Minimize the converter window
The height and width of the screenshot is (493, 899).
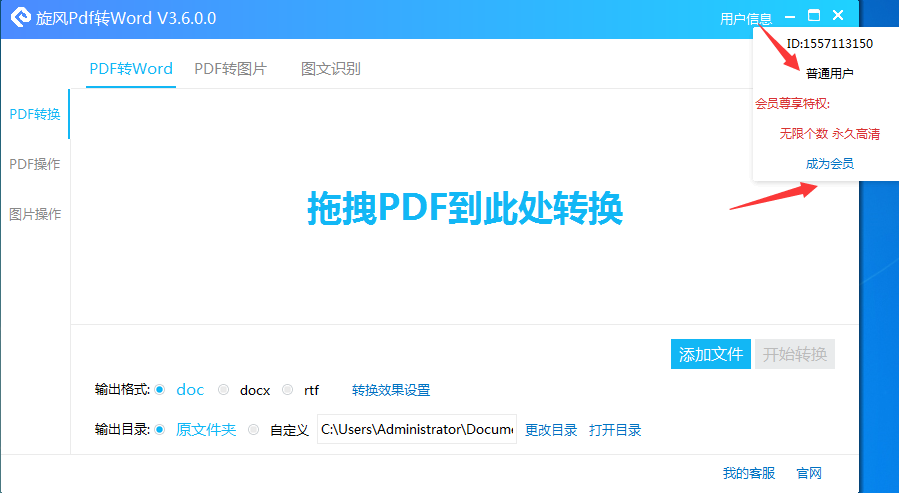[790, 17]
